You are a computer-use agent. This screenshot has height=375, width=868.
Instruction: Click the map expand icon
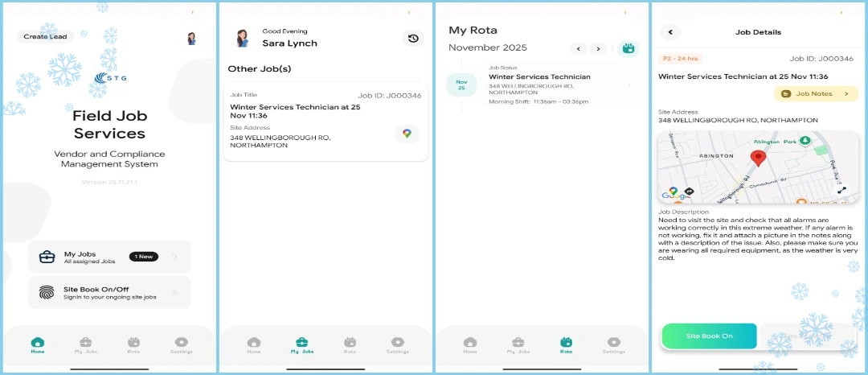click(841, 190)
